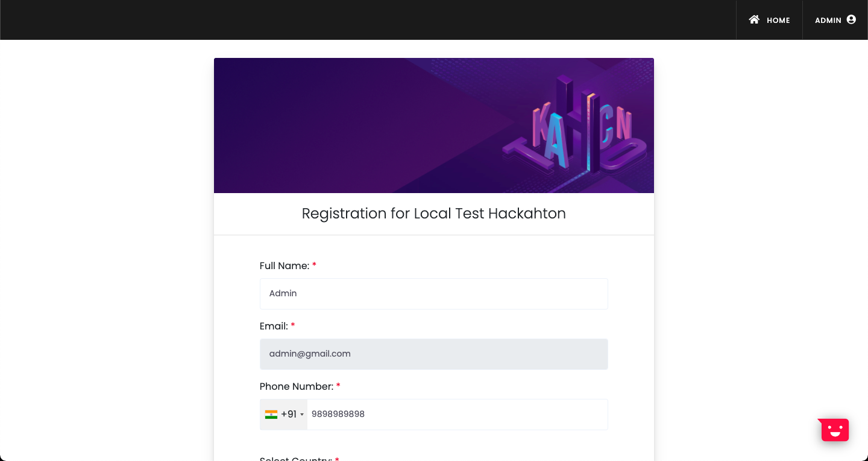Click the red asterisk beside Full Name
Image resolution: width=868 pixels, height=461 pixels.
314,265
